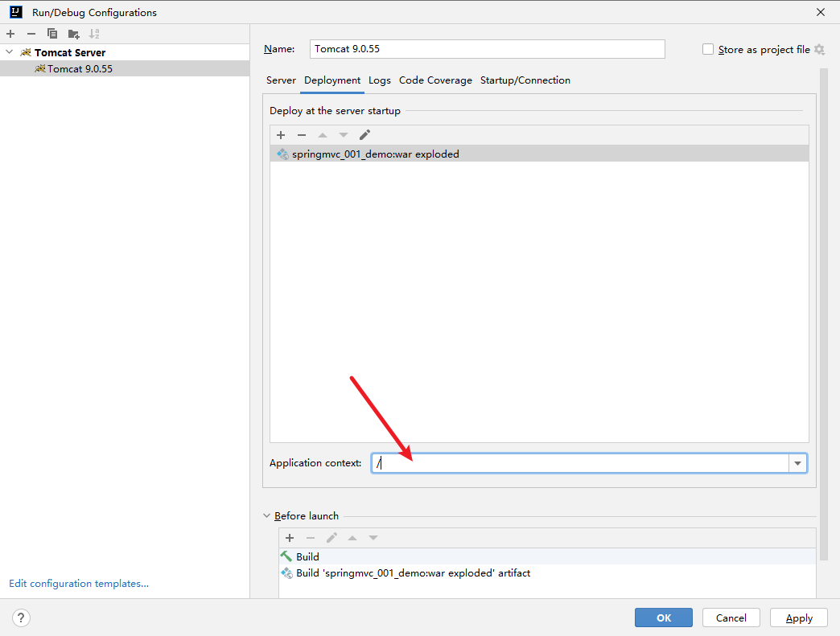The height and width of the screenshot is (636, 840).
Task: Open project file storage settings gear
Action: [x=819, y=49]
